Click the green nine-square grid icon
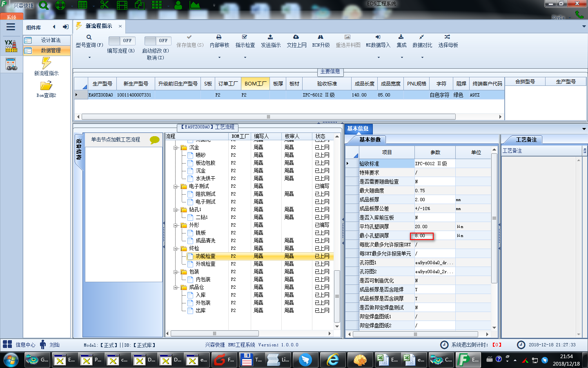This screenshot has width=588, height=368. tap(157, 5)
